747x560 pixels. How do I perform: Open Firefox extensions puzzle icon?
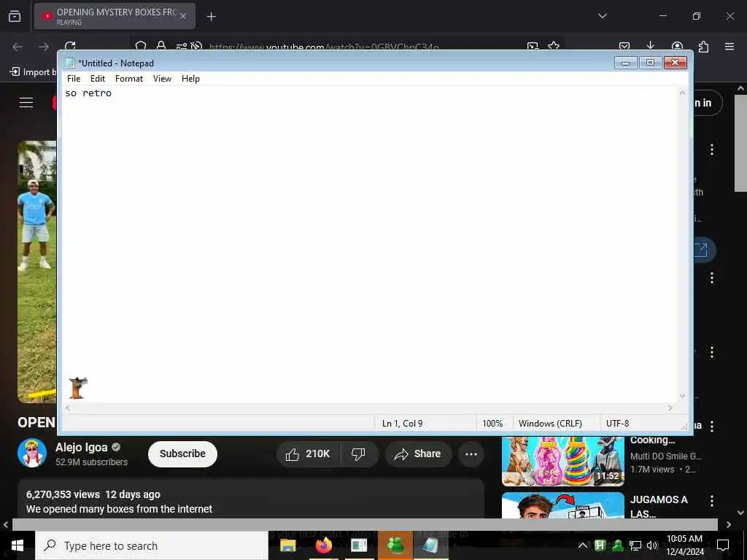(703, 46)
